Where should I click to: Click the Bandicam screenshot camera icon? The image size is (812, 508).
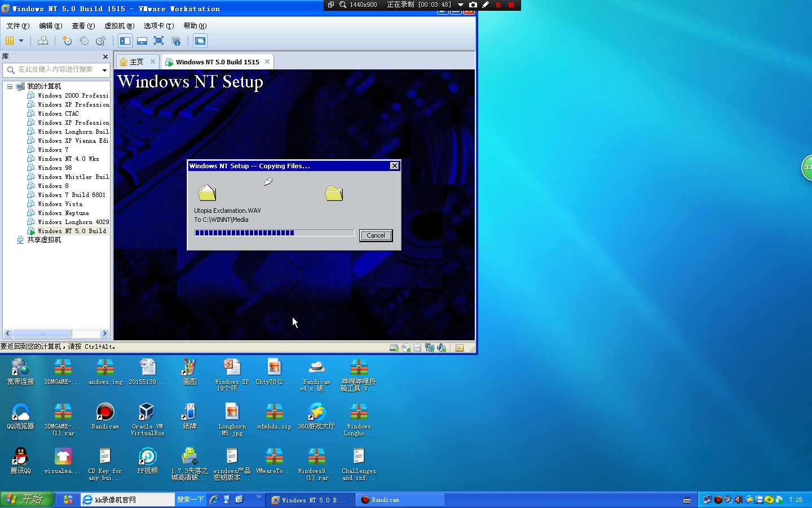(x=473, y=5)
